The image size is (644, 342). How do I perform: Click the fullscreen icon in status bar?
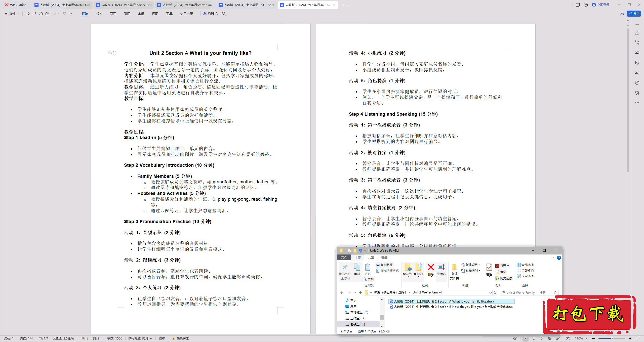click(x=638, y=338)
